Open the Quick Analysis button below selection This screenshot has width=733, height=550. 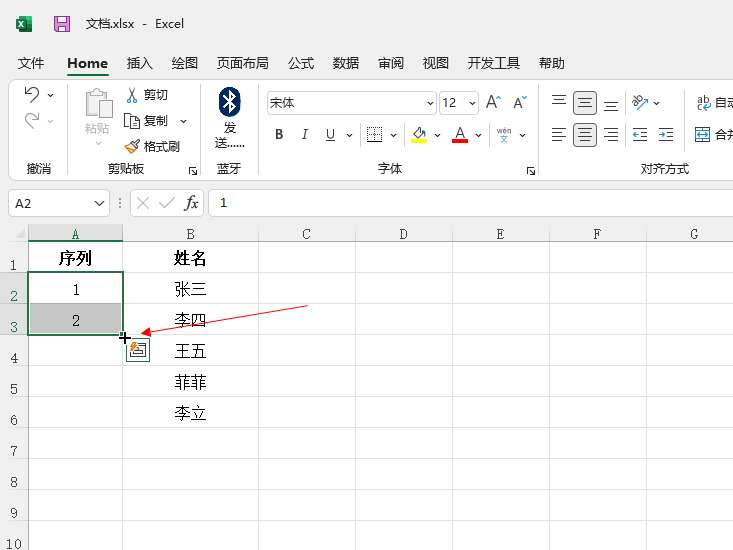tap(138, 350)
